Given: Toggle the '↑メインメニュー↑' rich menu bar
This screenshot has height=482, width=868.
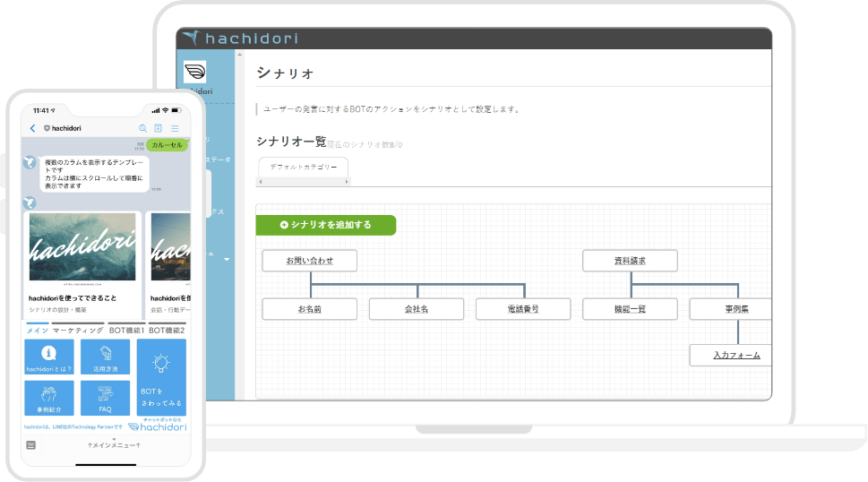Looking at the screenshot, I should [x=114, y=445].
